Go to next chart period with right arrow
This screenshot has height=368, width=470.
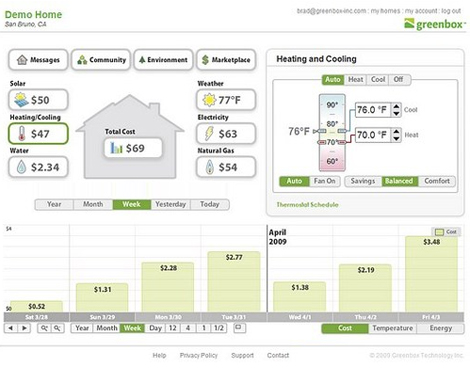24,328
